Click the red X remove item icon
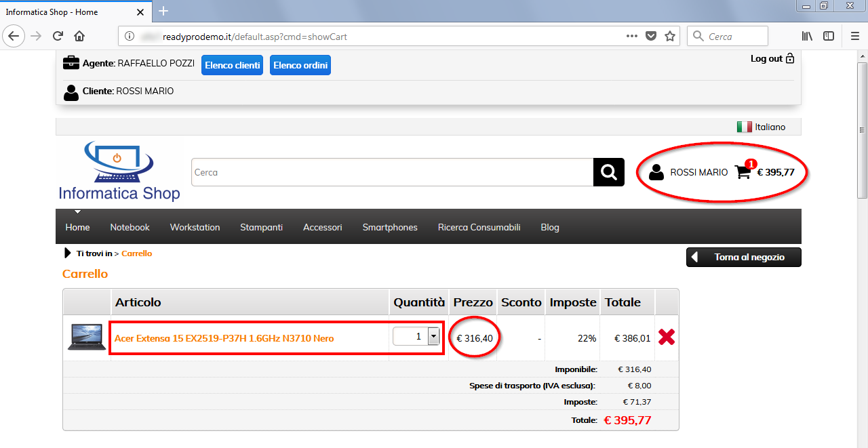 click(666, 337)
